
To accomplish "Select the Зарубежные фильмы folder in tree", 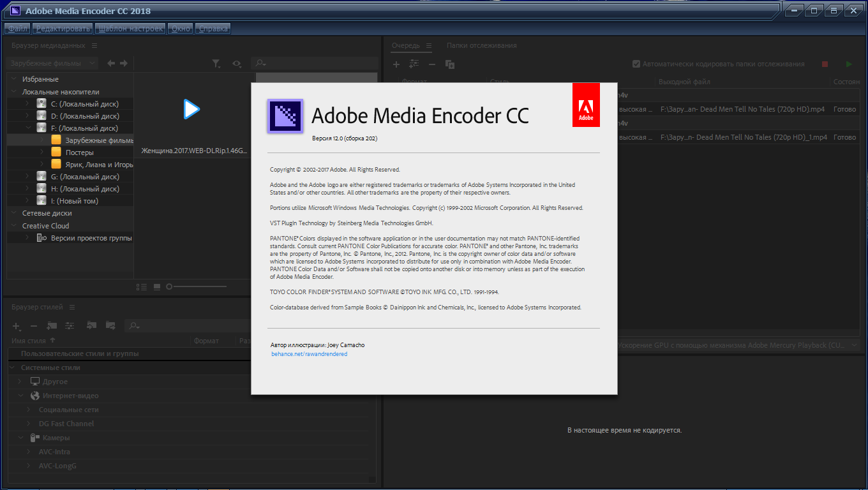I will (99, 140).
